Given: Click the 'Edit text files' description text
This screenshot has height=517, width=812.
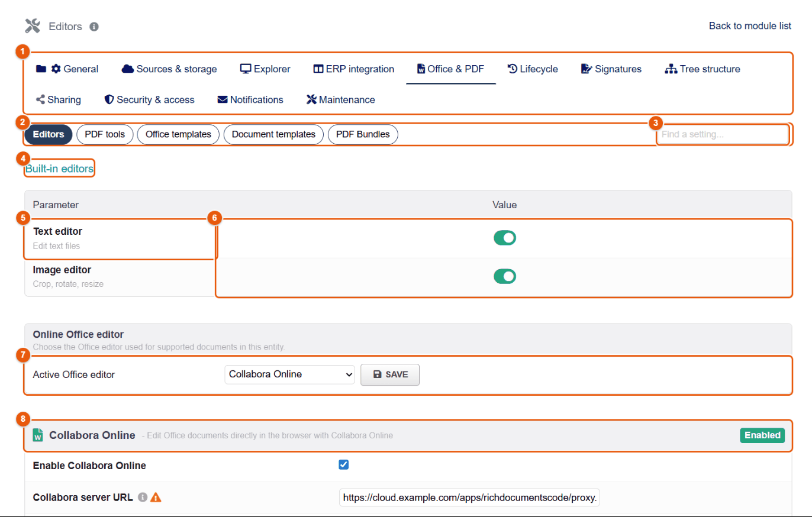Looking at the screenshot, I should (x=56, y=245).
